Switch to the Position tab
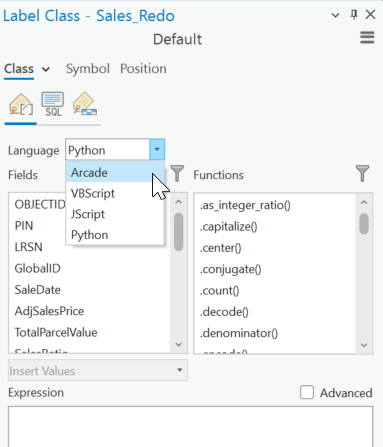Viewport: 383px width, 447px height. [x=143, y=69]
